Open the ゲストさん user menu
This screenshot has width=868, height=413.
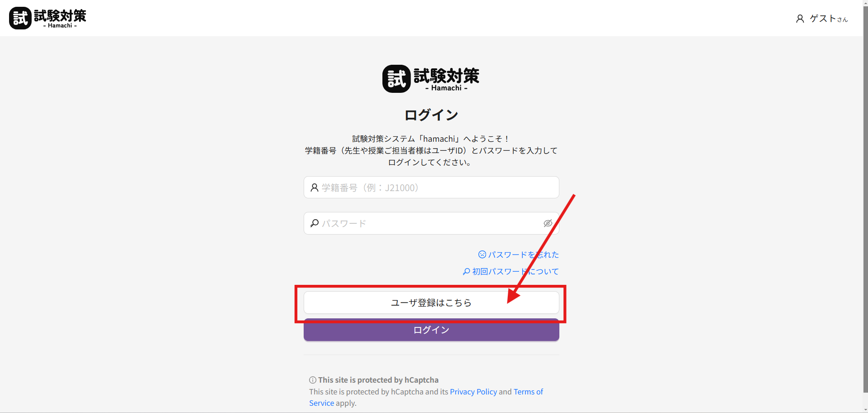(828, 19)
